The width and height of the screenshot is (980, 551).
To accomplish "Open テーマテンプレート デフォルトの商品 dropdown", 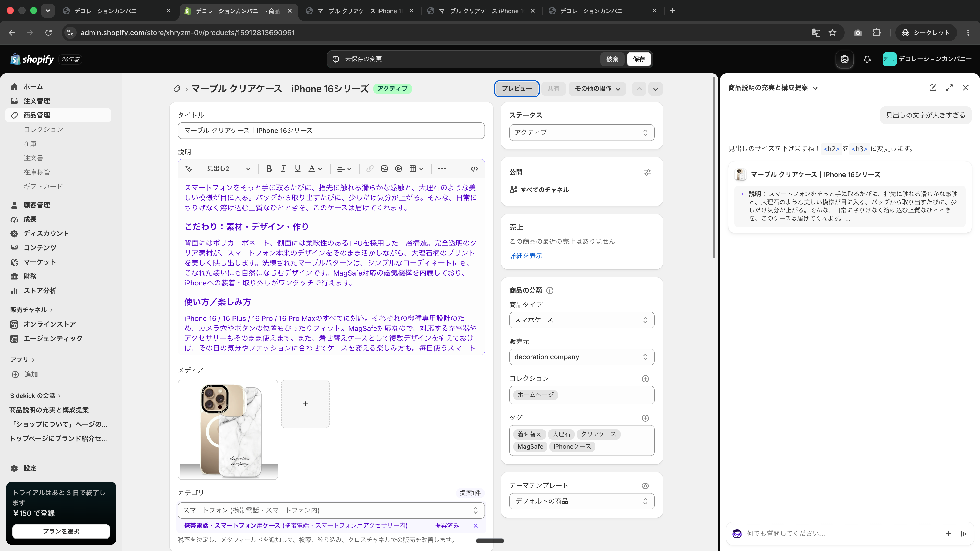I will point(582,501).
